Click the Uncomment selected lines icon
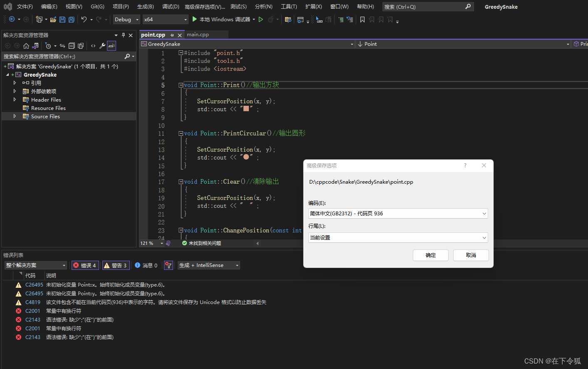Viewport: 588px width, 369px height. 350,20
